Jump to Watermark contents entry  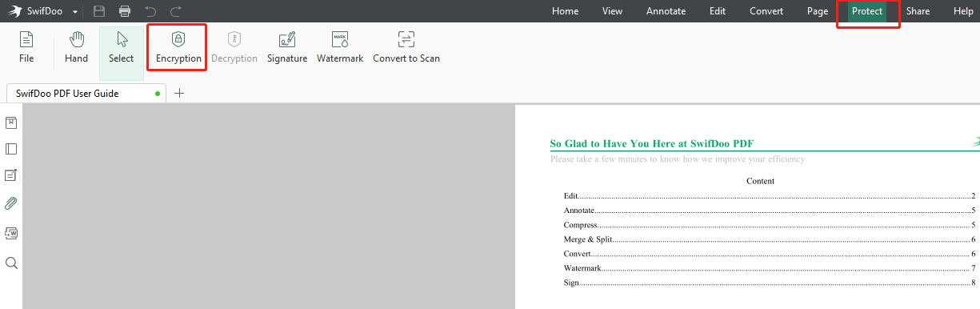click(770, 268)
